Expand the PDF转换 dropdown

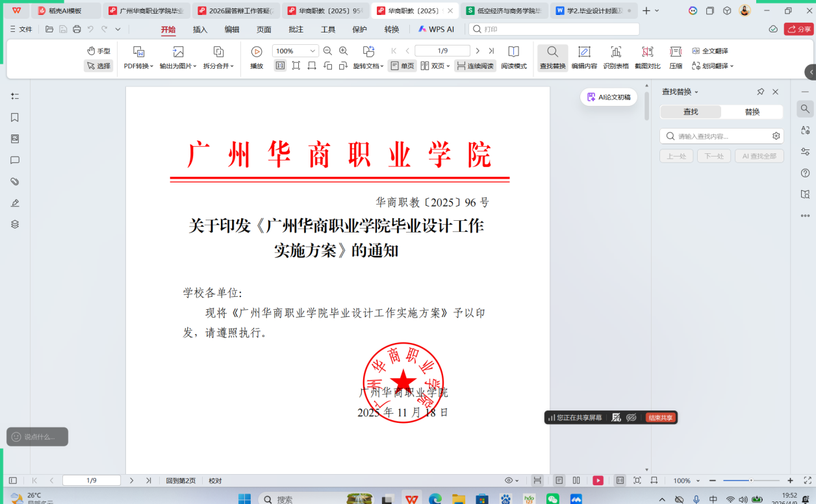pyautogui.click(x=138, y=66)
